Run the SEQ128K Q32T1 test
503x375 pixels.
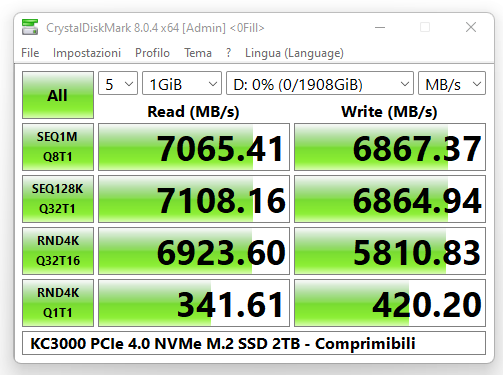[x=58, y=199]
